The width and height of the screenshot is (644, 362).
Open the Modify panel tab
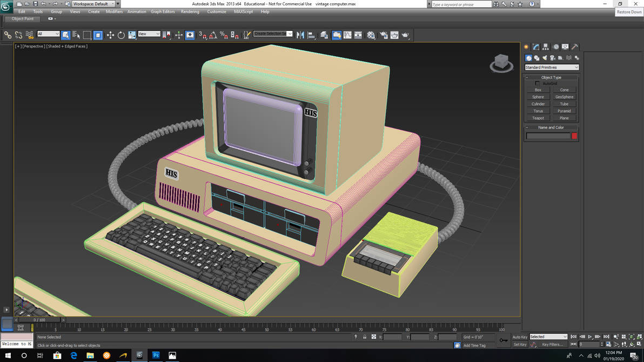(x=536, y=47)
